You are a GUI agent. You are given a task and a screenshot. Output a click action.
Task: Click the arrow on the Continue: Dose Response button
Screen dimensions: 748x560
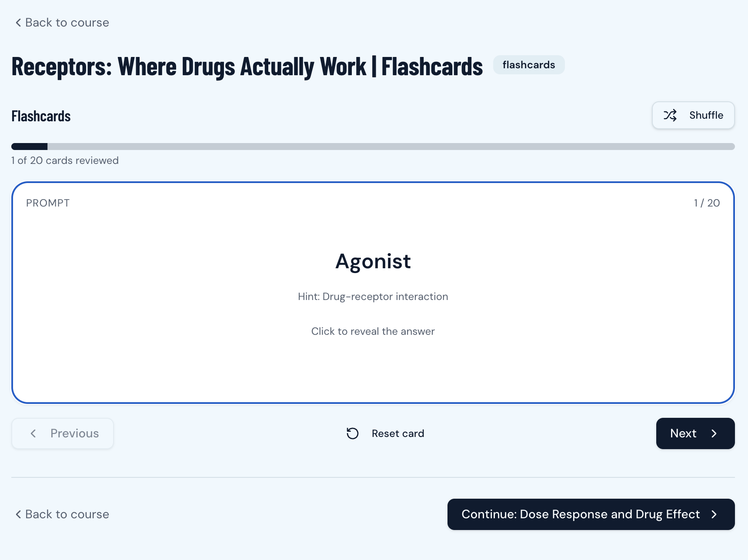pyautogui.click(x=714, y=514)
